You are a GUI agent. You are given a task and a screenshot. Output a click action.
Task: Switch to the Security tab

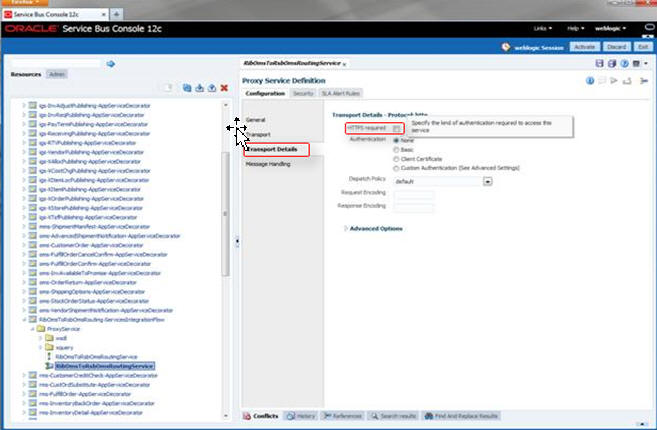coord(303,93)
